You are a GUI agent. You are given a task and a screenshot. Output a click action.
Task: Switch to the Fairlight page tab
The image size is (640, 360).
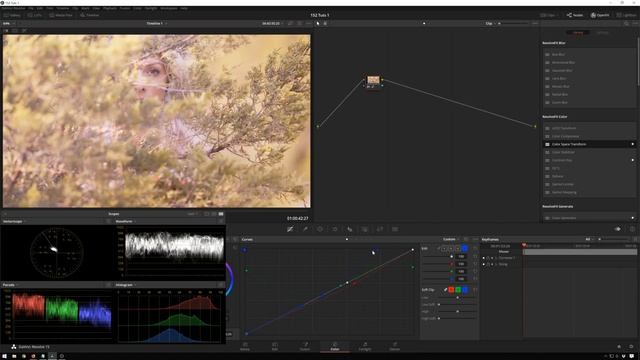[365, 347]
